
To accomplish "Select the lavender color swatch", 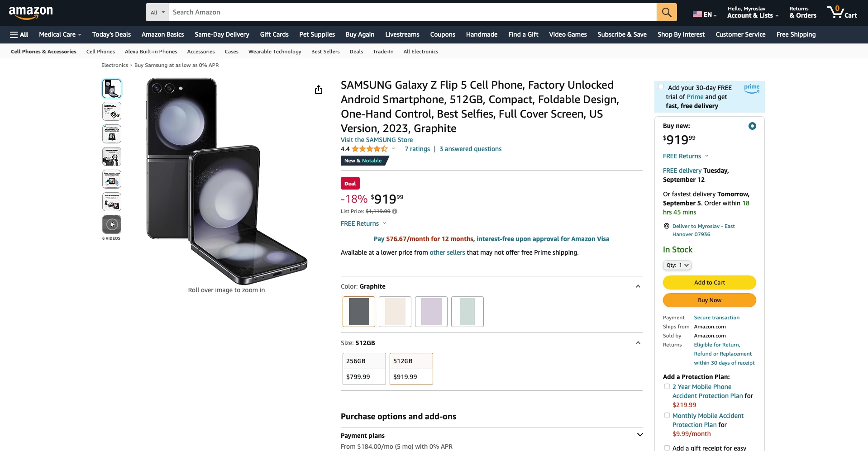I will pos(431,312).
